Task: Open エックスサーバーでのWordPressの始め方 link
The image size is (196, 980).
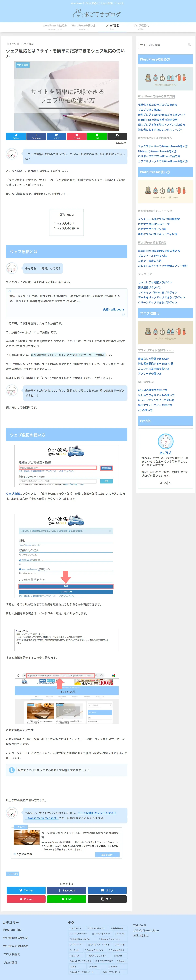Action: coord(163,147)
